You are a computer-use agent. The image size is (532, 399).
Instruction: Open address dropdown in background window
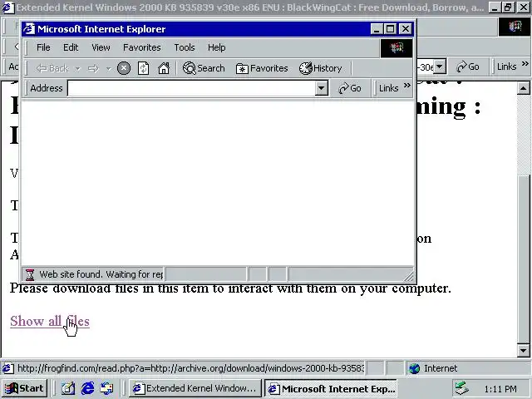tap(440, 66)
